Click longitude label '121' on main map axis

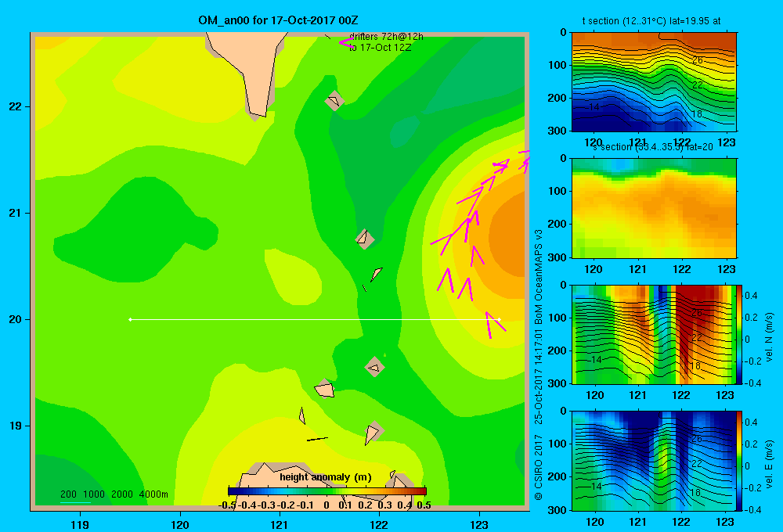coord(280,524)
